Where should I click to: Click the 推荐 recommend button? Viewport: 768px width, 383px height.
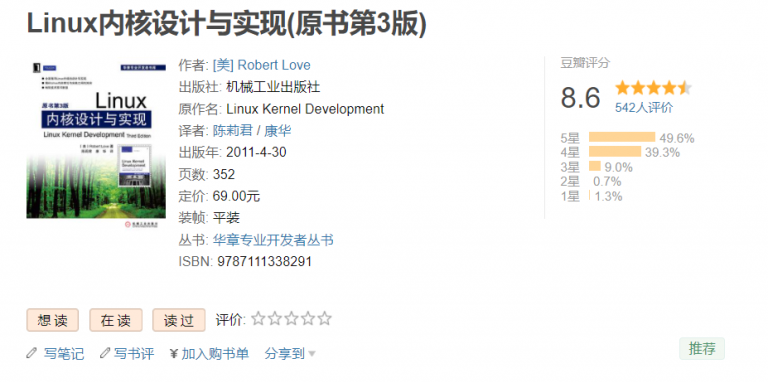(x=702, y=349)
